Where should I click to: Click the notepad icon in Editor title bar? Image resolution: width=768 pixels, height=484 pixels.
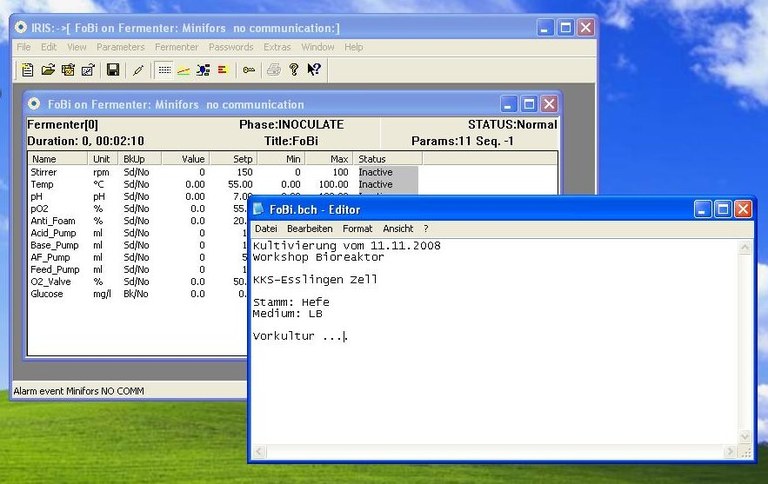[258, 209]
